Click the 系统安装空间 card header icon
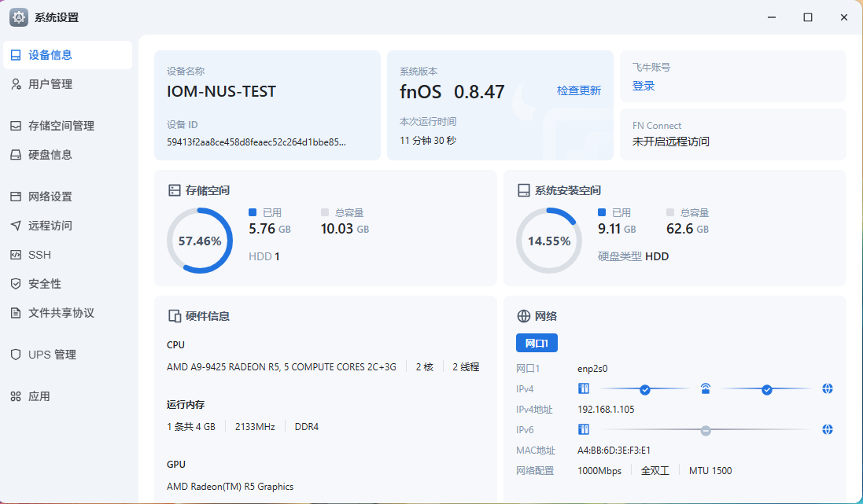Image resolution: width=863 pixels, height=504 pixels. [x=523, y=190]
